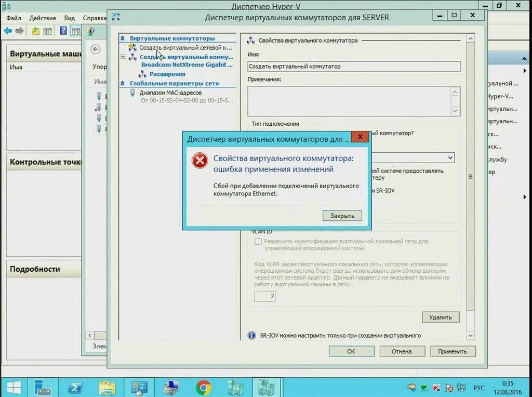Viewport: 532px width, 397px height.
Task: Click the network connections window title icon
Action: [90, 32]
